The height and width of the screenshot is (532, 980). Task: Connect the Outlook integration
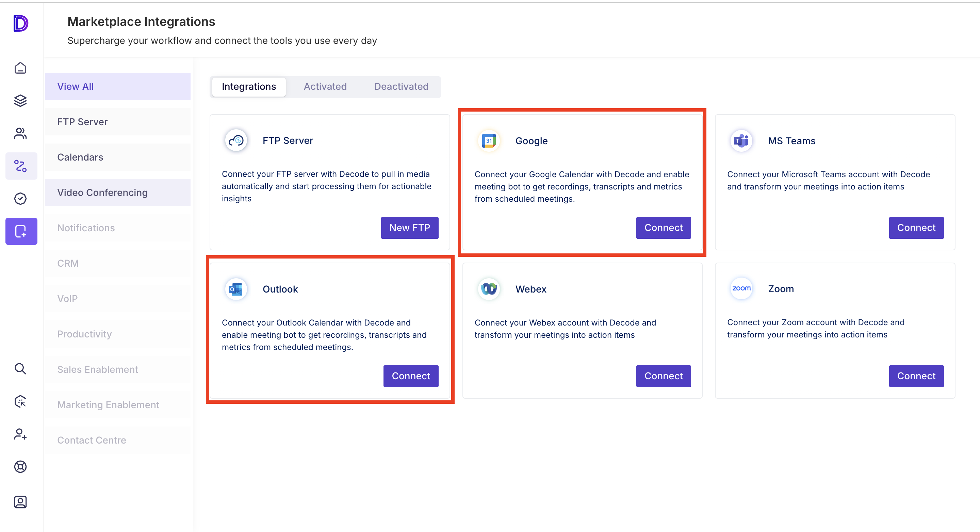click(411, 376)
